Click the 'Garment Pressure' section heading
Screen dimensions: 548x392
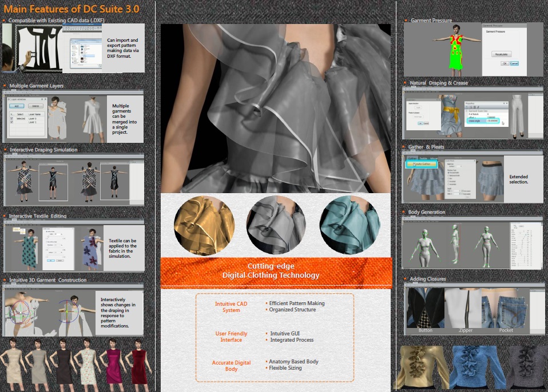431,20
